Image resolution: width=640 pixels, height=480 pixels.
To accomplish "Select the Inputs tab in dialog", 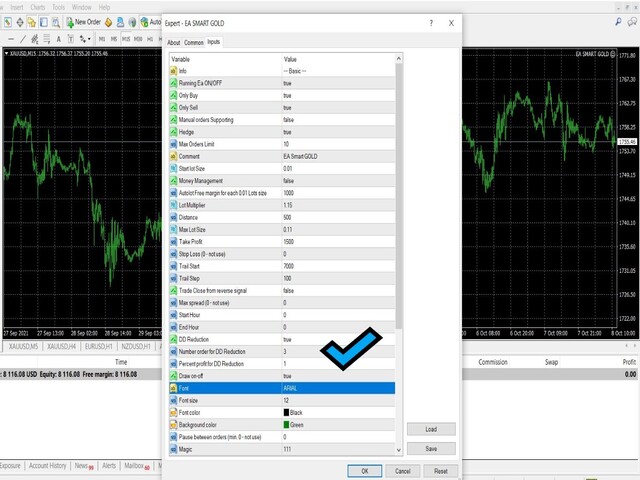I will pyautogui.click(x=213, y=42).
